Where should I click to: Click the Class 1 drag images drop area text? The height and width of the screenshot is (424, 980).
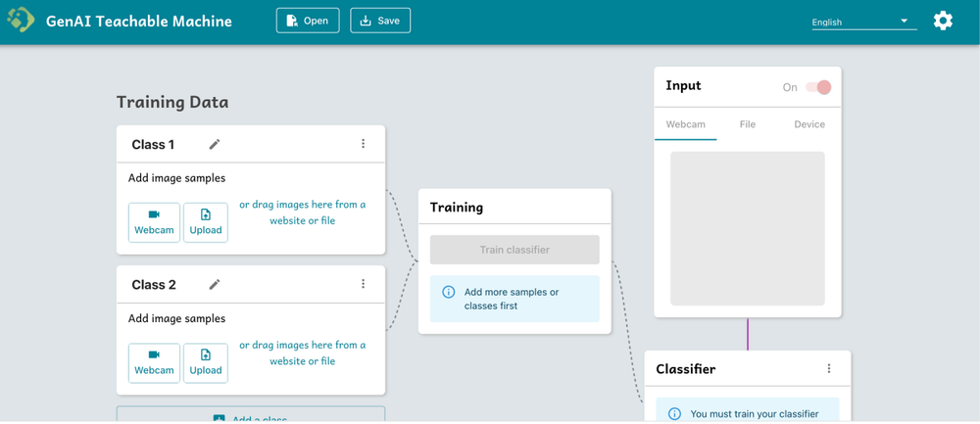pos(303,212)
